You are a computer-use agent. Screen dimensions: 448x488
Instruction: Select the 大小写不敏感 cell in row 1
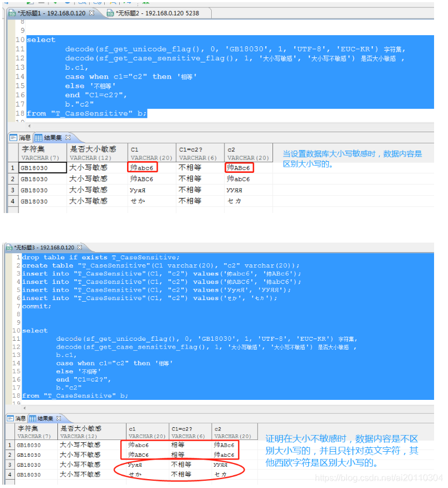click(92, 445)
